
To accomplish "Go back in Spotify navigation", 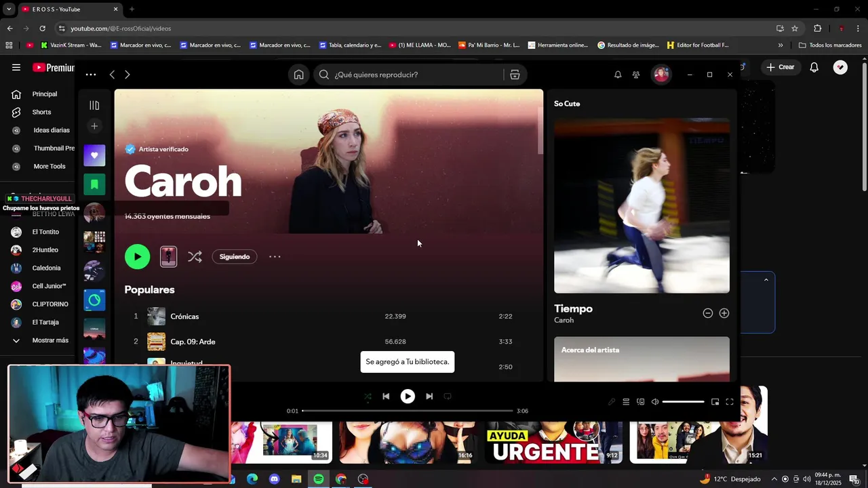I will (x=113, y=75).
